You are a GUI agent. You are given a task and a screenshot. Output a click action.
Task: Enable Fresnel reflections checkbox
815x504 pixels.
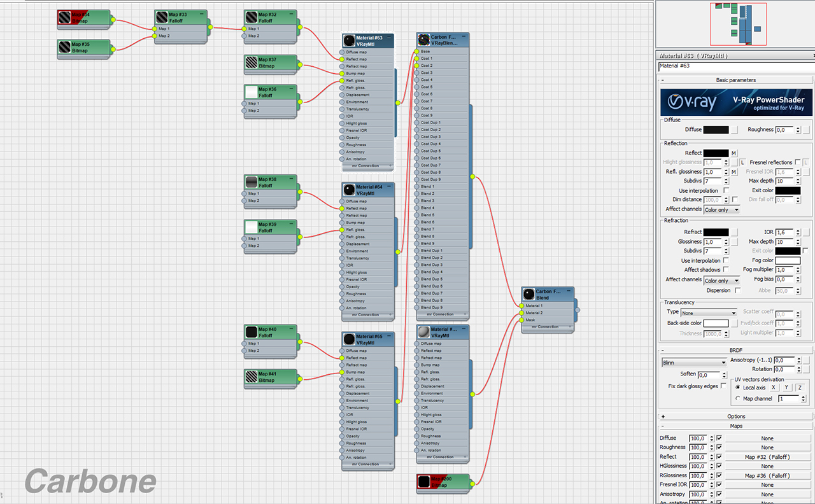tap(798, 163)
